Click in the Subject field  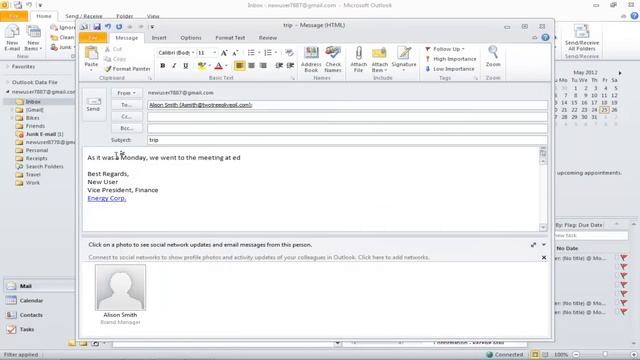point(347,140)
